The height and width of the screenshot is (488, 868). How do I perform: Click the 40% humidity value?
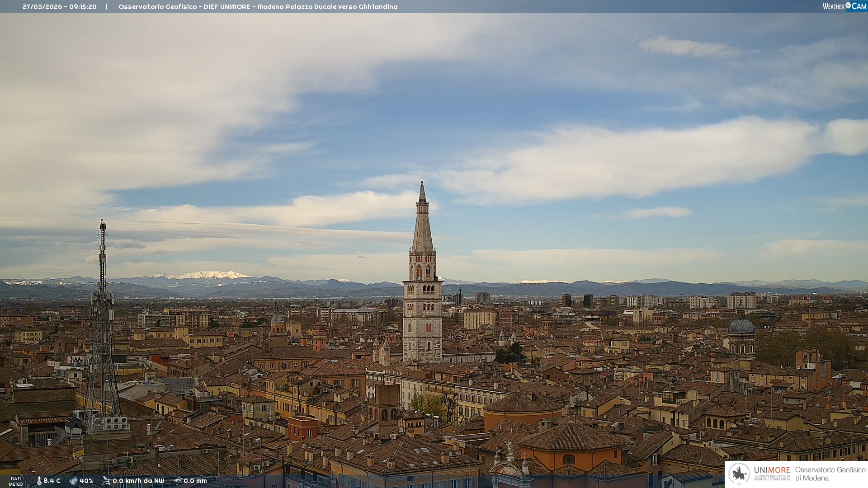86,481
